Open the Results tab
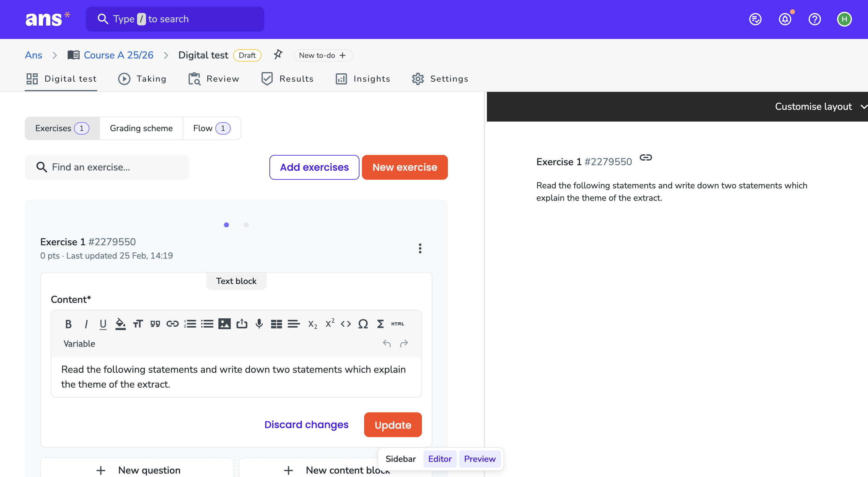The height and width of the screenshot is (477, 868). [x=287, y=79]
